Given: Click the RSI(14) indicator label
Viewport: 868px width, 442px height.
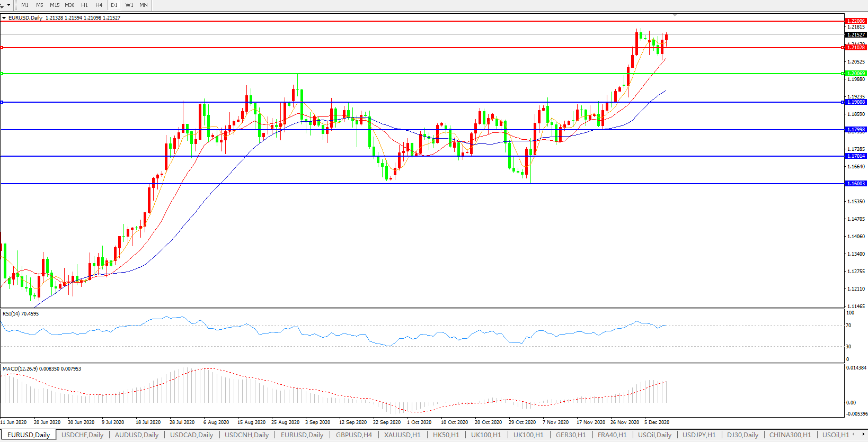Looking at the screenshot, I should coord(21,314).
